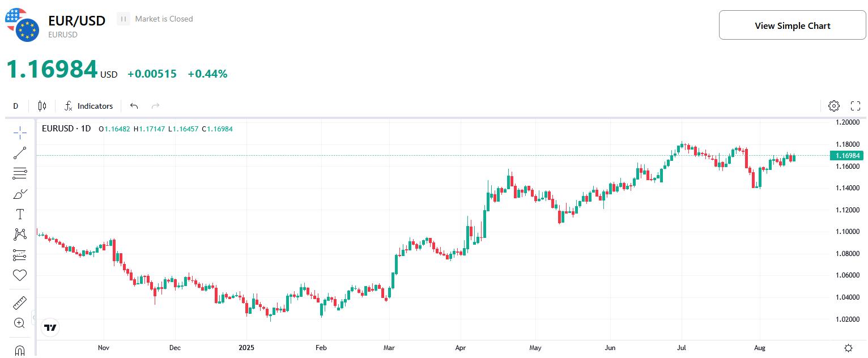Open the candlestick chart type selector
The height and width of the screenshot is (358, 868).
[x=41, y=106]
